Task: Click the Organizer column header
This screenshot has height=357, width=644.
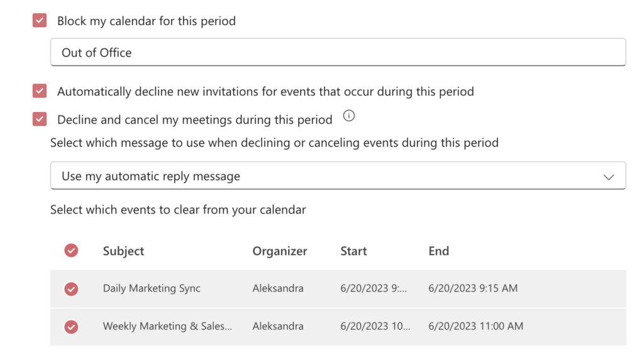Action: pyautogui.click(x=280, y=251)
